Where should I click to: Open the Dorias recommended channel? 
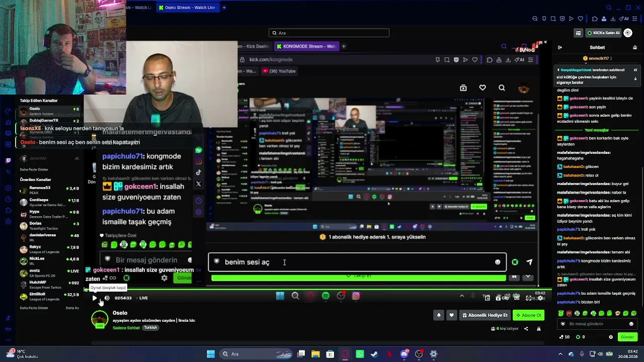coord(49,226)
